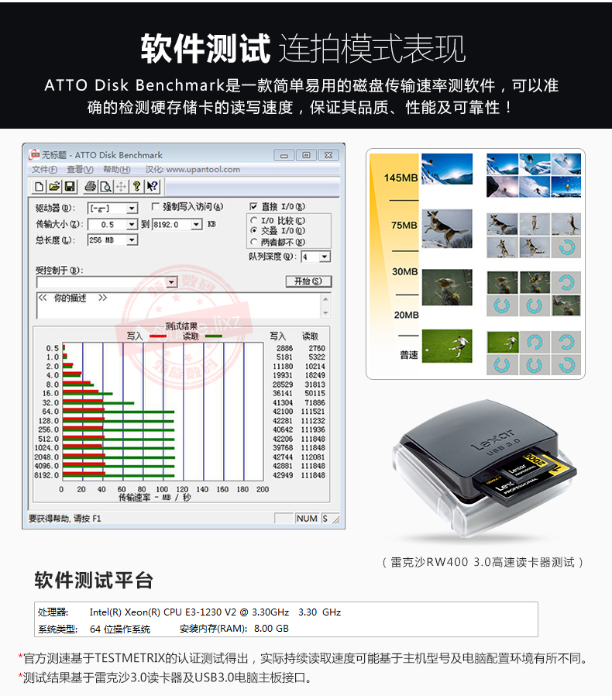Click read value 50115
This screenshot has height=700, width=612.
[315, 393]
